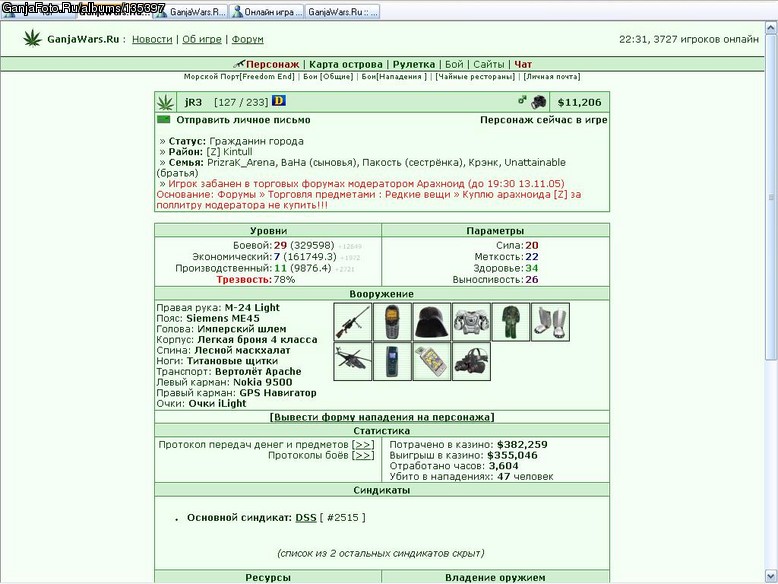778x584 pixels.
Task: Go to Персонаж menu item
Action: click(272, 64)
